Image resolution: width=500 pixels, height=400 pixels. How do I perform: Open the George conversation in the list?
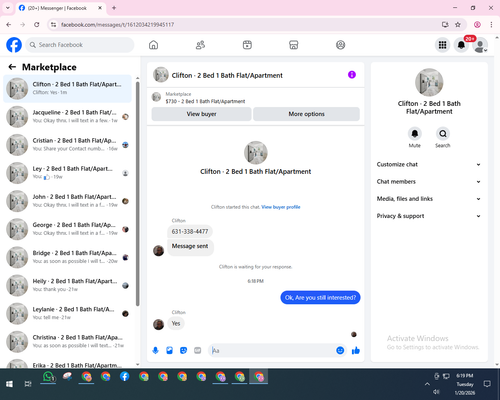point(67,229)
